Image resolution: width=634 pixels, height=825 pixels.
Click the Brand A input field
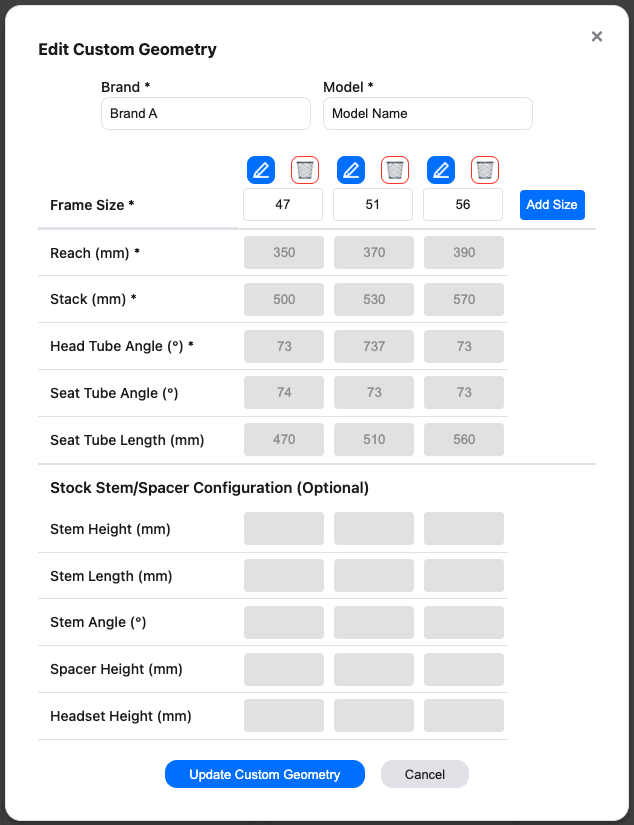pos(205,113)
